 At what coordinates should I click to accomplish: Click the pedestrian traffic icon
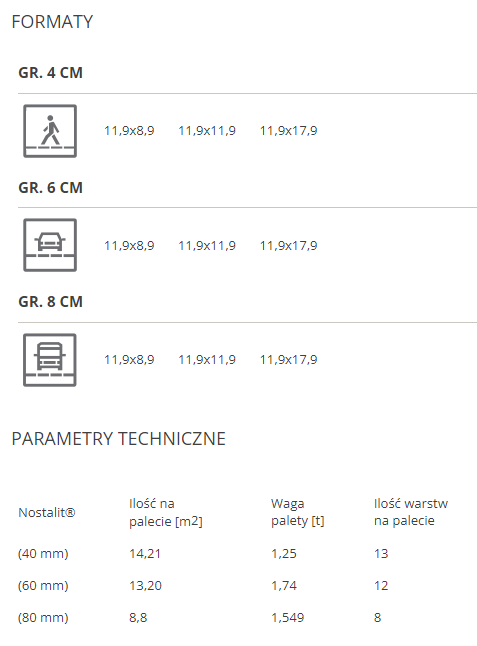[50, 131]
